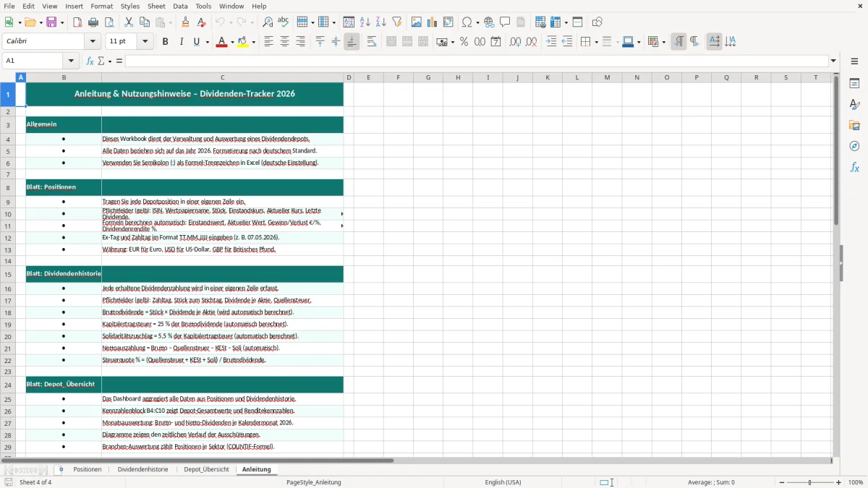Switch to the Depot_Übersicht sheet tab
The width and height of the screenshot is (868, 488).
click(x=206, y=470)
